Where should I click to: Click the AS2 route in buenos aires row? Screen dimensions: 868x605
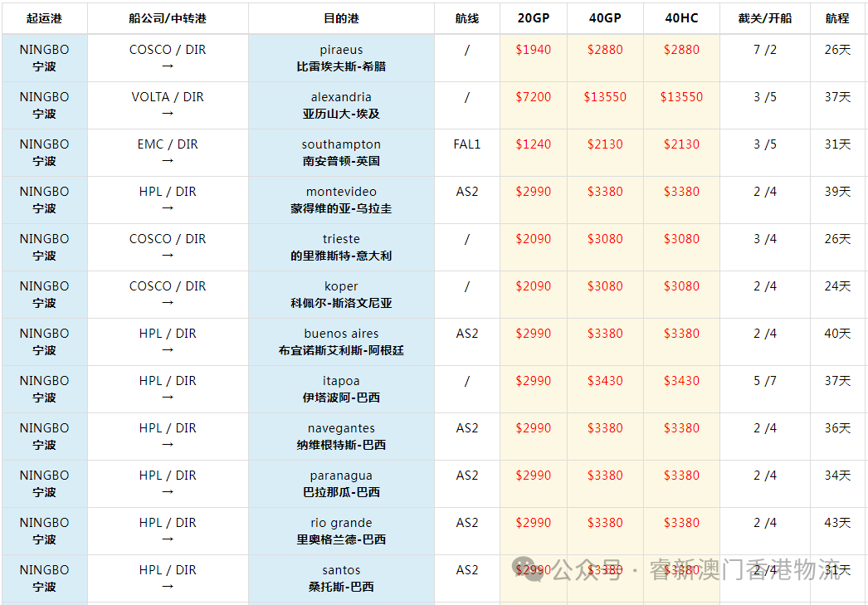tap(467, 334)
